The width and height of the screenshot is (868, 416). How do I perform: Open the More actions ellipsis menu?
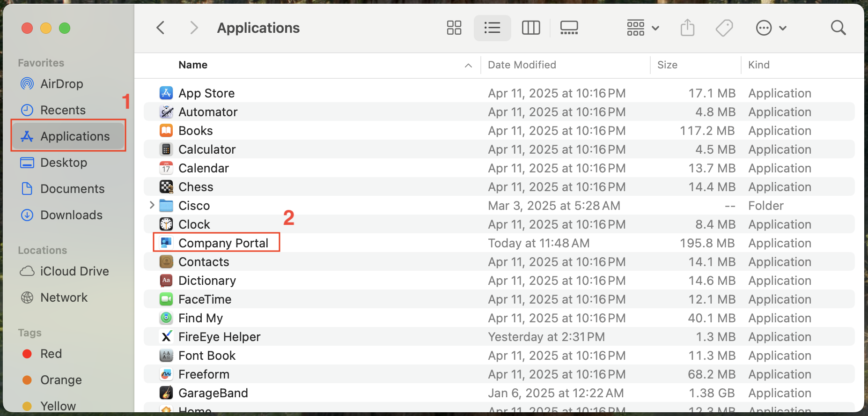coord(771,28)
